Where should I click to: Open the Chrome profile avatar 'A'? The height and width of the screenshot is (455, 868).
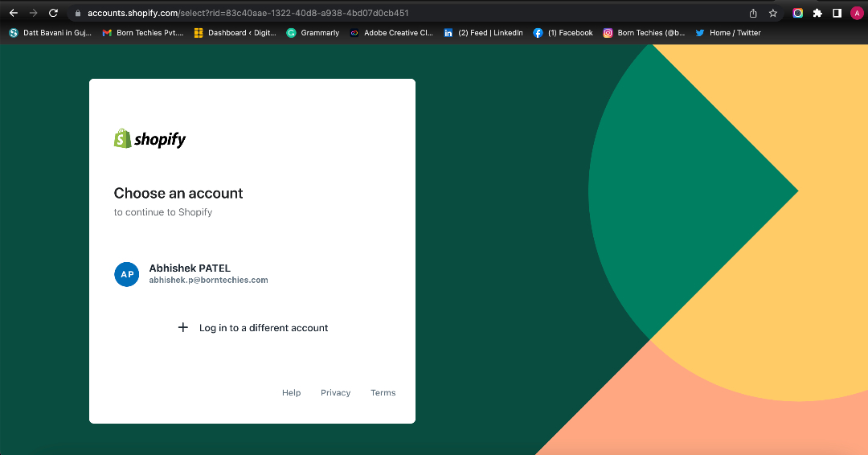pyautogui.click(x=857, y=13)
